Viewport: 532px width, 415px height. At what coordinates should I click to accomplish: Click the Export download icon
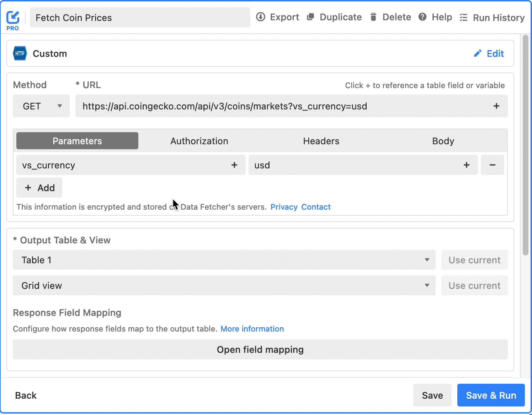(261, 17)
